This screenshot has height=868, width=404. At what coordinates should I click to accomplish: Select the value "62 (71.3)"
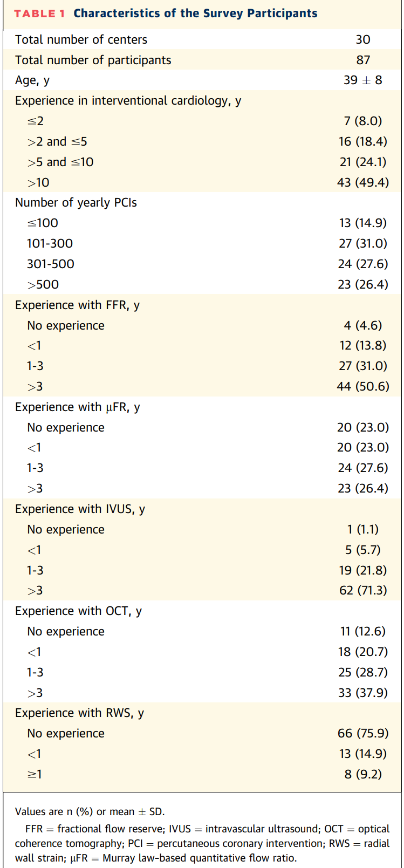(362, 590)
